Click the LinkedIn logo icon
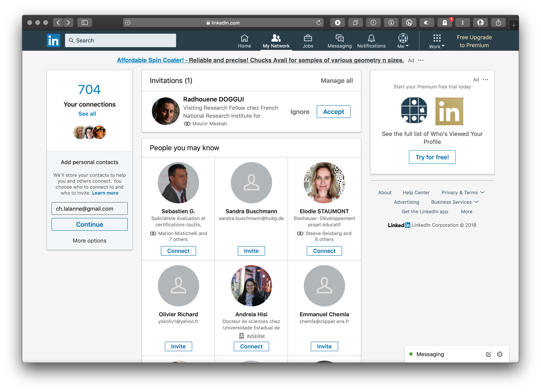 pyautogui.click(x=53, y=40)
